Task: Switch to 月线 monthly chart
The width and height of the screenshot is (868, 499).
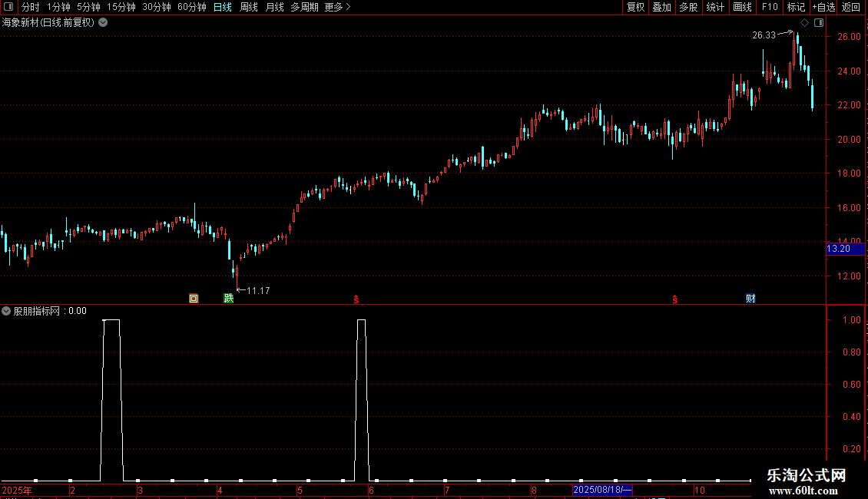Action: click(274, 7)
